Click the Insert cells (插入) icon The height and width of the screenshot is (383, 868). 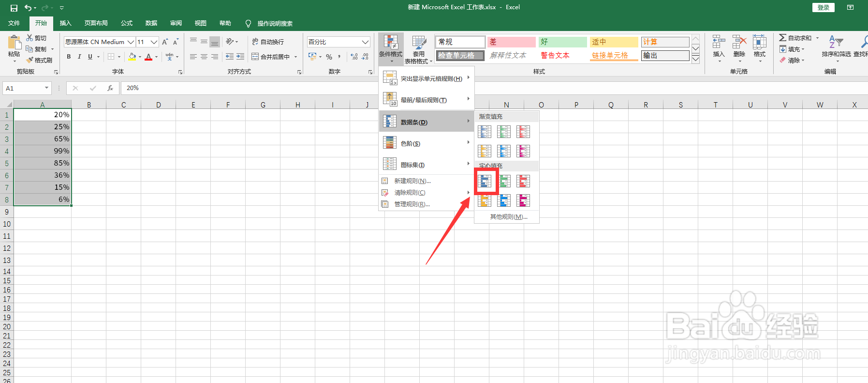(x=719, y=42)
